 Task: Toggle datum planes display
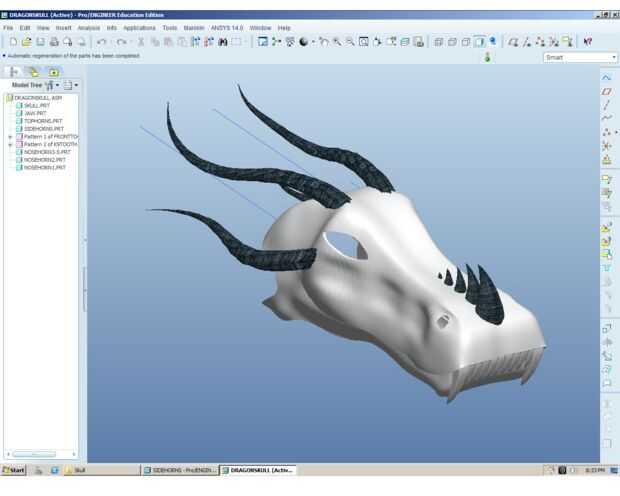pos(513,42)
